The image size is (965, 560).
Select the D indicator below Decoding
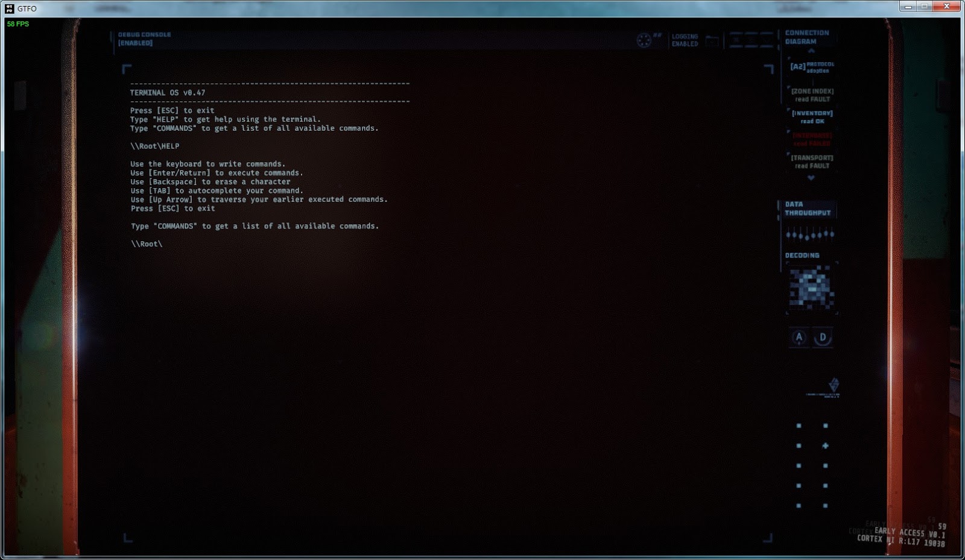click(x=823, y=338)
